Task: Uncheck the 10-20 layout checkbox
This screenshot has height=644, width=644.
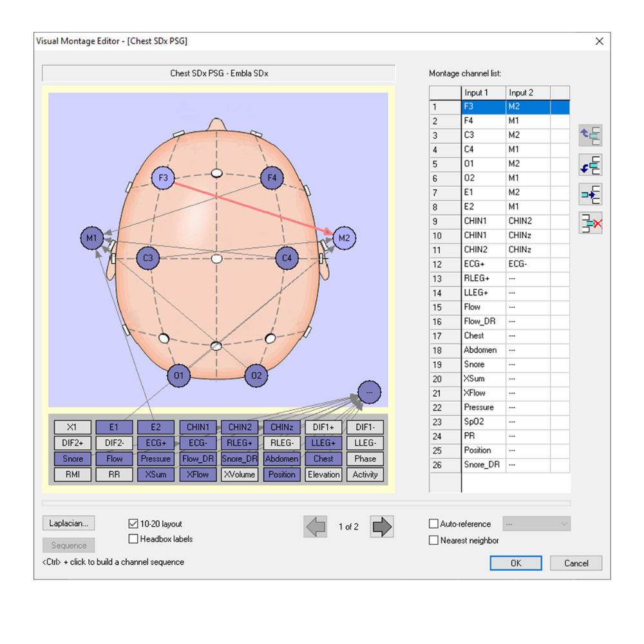Action: click(134, 524)
